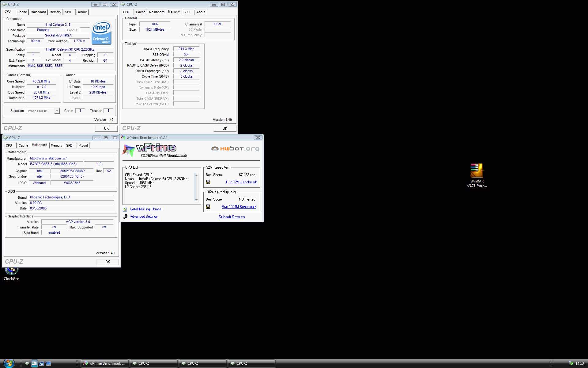Viewport: 588px width, 368px height.
Task: Click the Speed 4087 MHz line in CPU List
Action: pos(140,183)
